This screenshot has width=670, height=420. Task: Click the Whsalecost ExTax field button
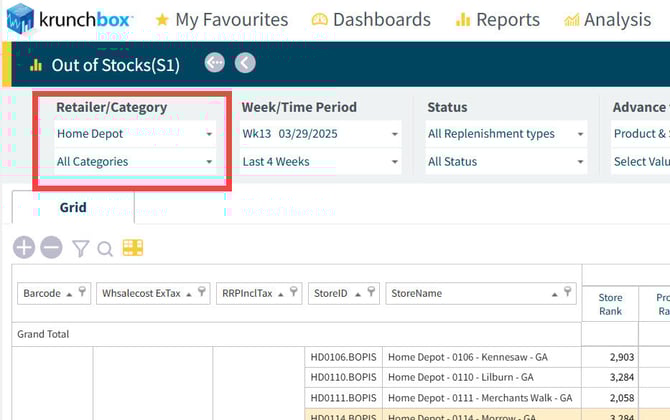pyautogui.click(x=153, y=294)
